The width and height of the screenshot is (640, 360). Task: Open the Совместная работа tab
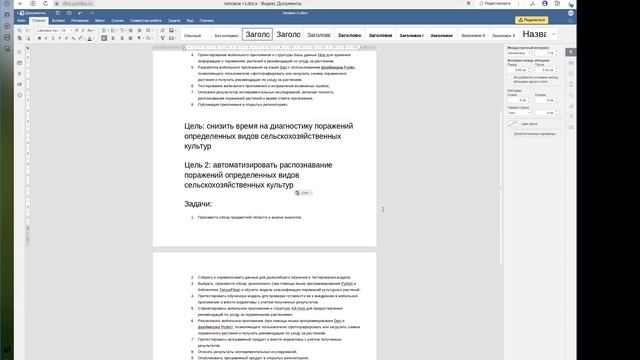coord(146,20)
